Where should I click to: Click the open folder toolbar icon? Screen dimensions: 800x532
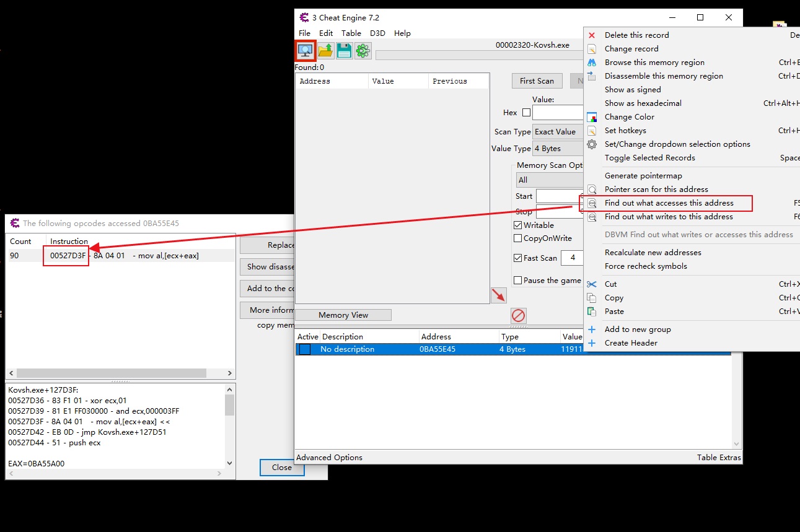[326, 51]
